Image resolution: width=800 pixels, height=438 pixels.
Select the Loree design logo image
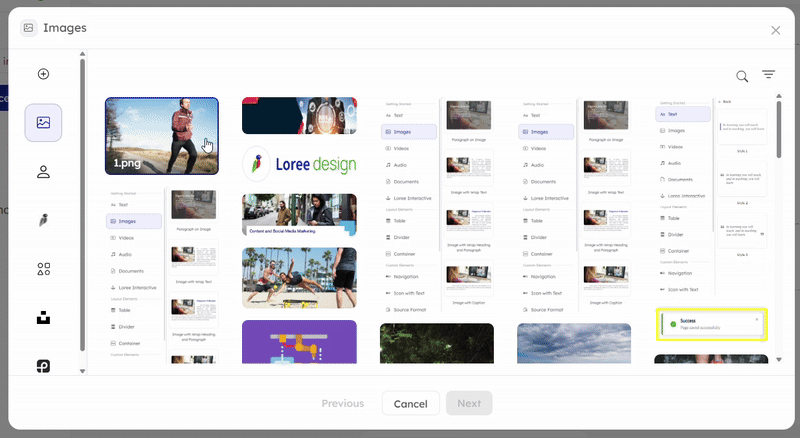(299, 164)
